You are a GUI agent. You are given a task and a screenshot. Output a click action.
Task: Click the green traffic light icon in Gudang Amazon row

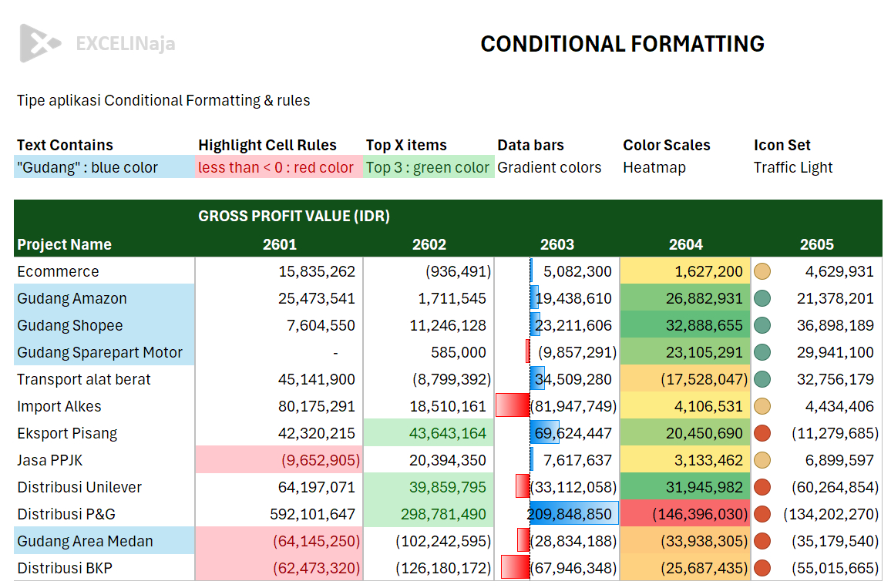tap(762, 298)
